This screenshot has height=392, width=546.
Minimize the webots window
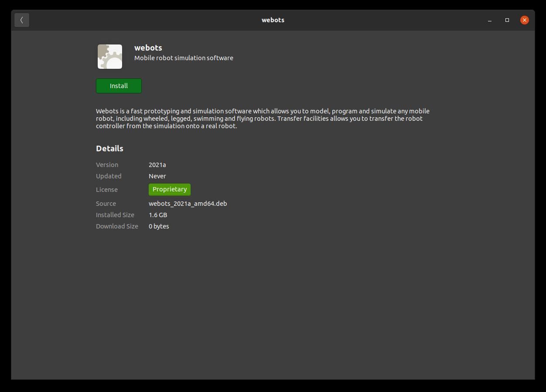[x=490, y=20]
